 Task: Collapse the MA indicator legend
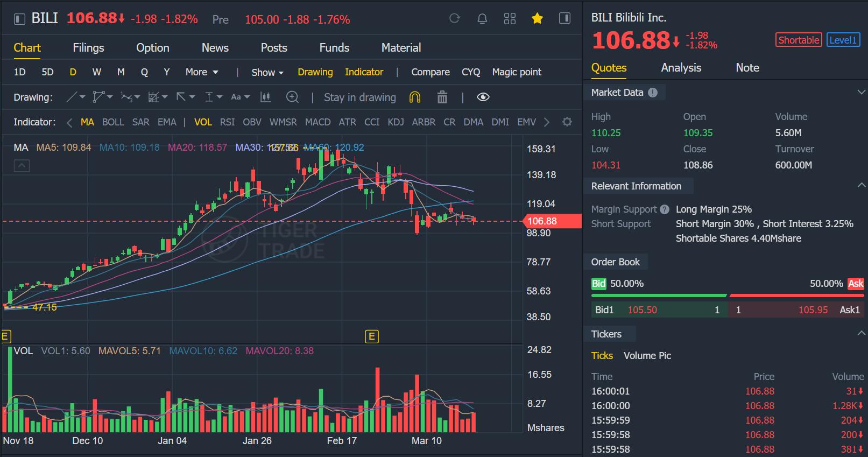22,166
